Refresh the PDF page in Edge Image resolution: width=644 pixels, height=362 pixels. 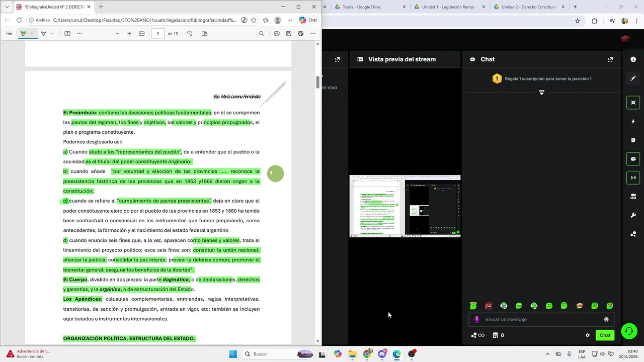pos(19,20)
